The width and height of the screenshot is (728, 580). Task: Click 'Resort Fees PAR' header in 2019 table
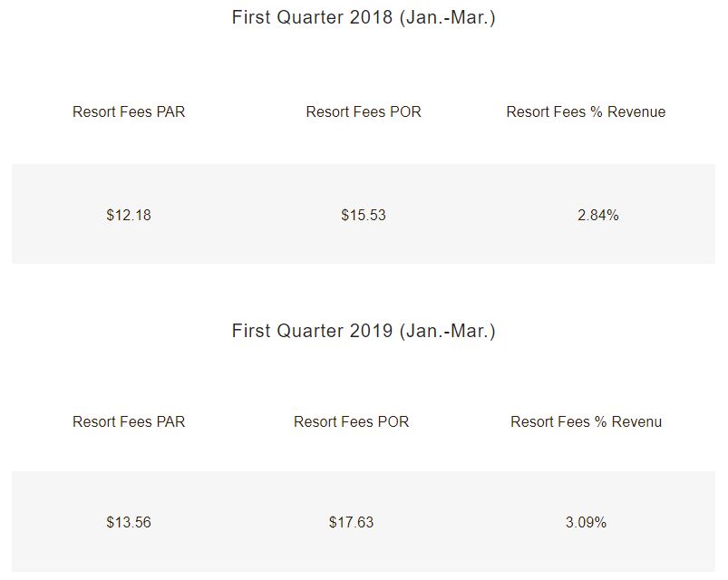click(129, 422)
